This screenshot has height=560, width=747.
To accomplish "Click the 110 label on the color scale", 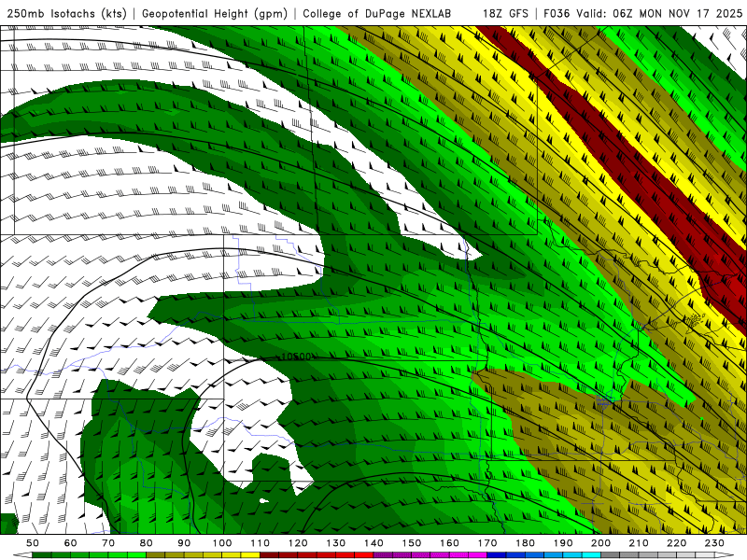I will [260, 543].
